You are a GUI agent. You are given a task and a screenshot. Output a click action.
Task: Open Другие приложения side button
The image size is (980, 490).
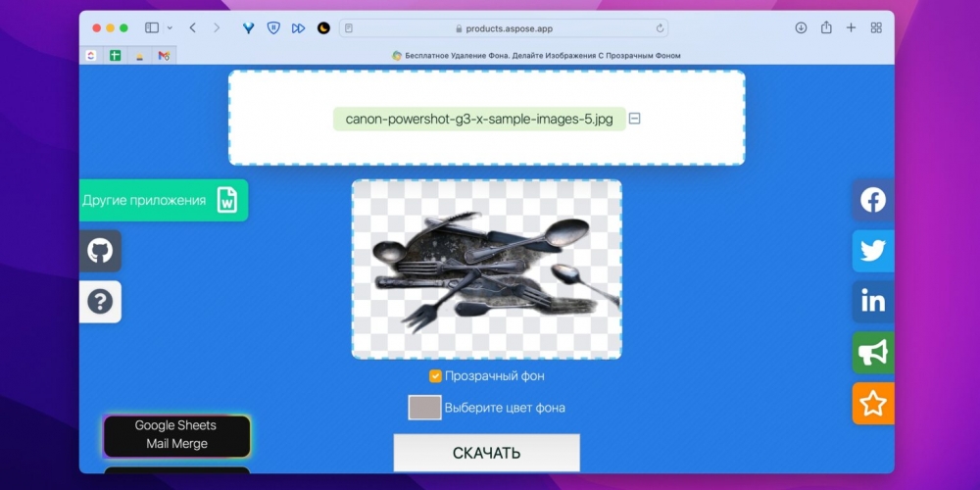163,201
